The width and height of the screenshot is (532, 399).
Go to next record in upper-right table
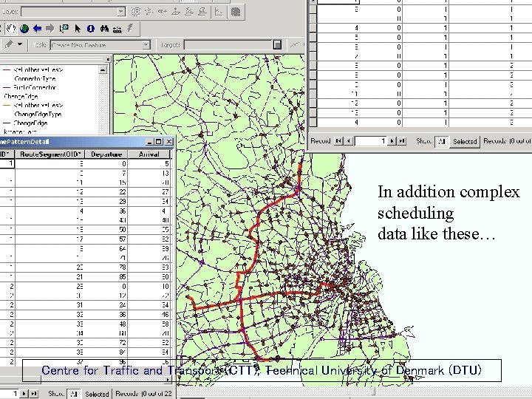pyautogui.click(x=392, y=141)
